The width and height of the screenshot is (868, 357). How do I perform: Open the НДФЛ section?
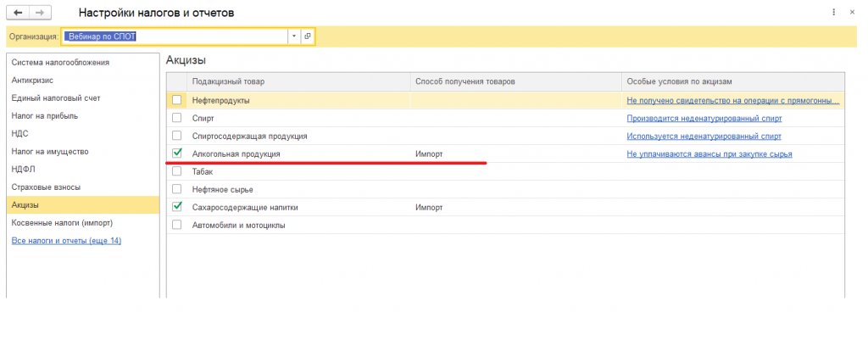[x=83, y=170]
